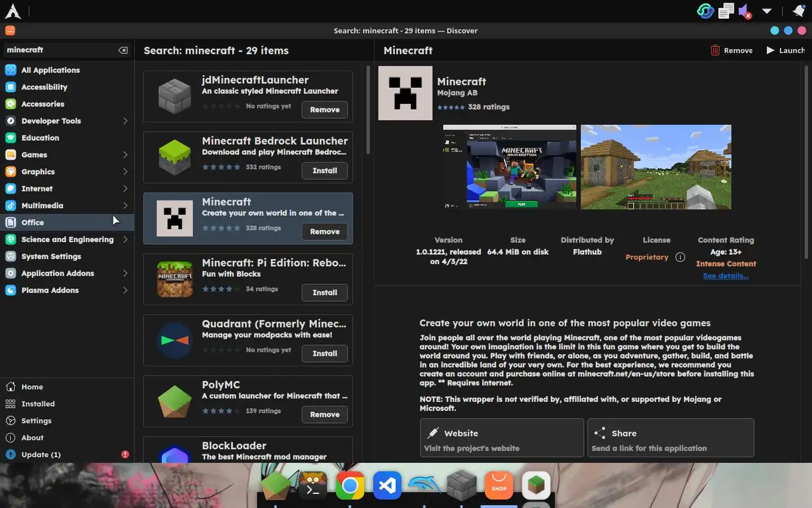Open the Internet category icon
Screen dimensions: 812x508
coord(11,189)
